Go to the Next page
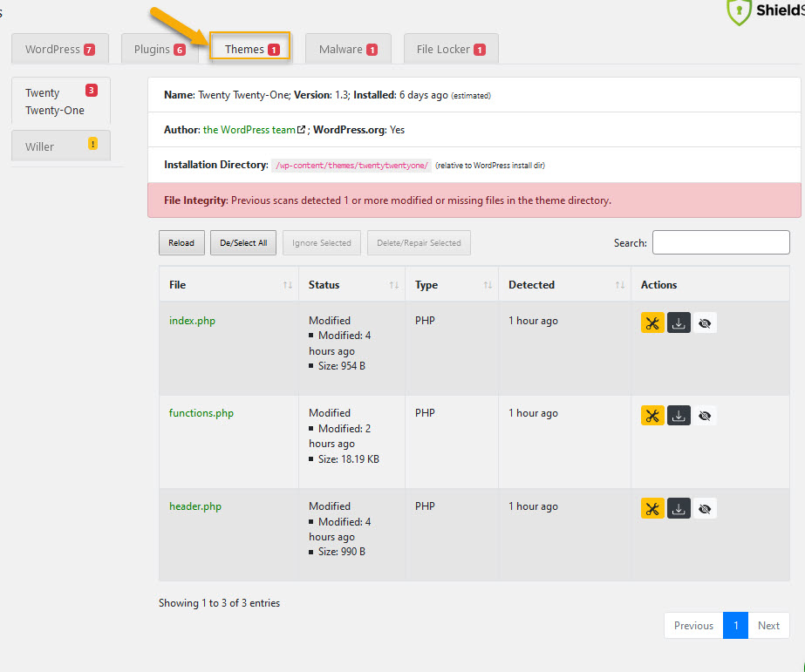 [x=768, y=625]
